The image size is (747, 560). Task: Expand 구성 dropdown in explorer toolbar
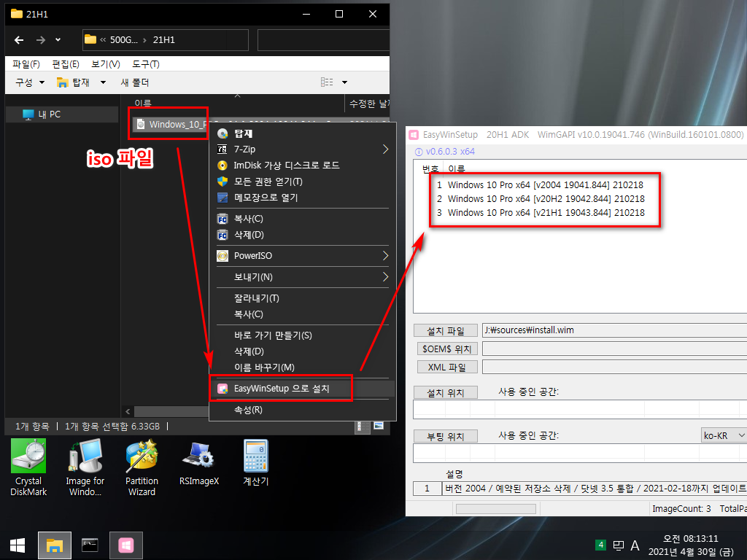[29, 82]
